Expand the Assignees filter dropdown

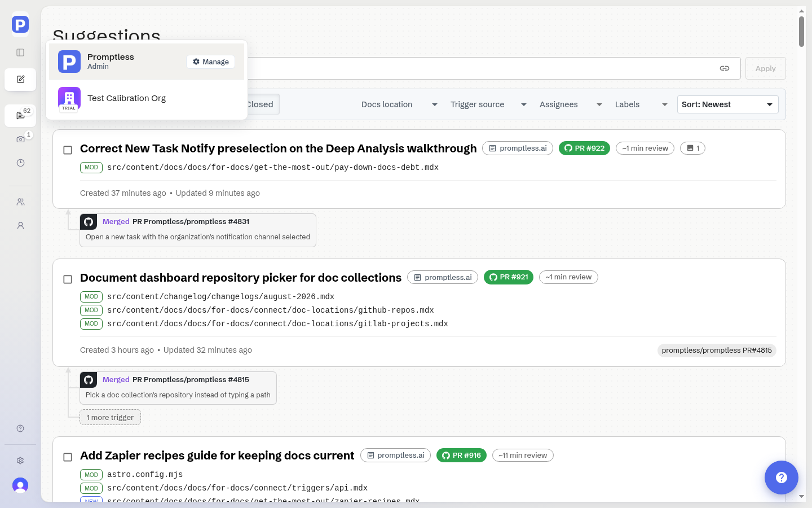tap(571, 104)
